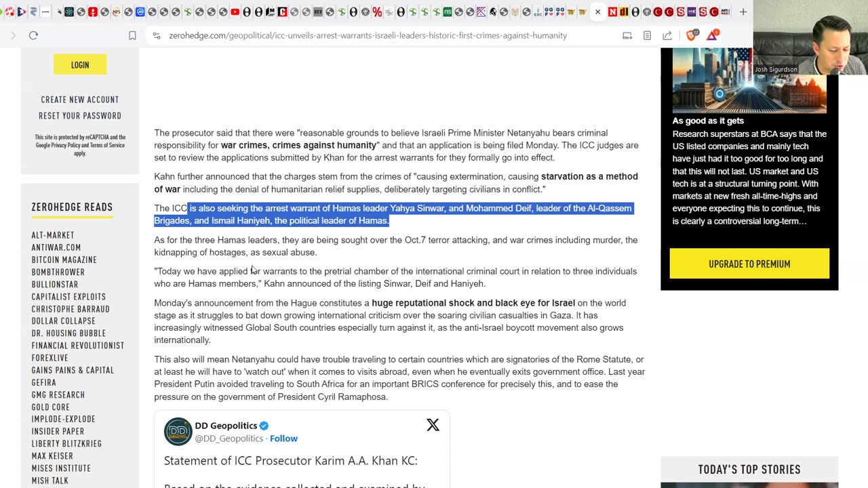868x488 pixels.
Task: Click the X logo in embedded tweet
Action: tap(433, 425)
